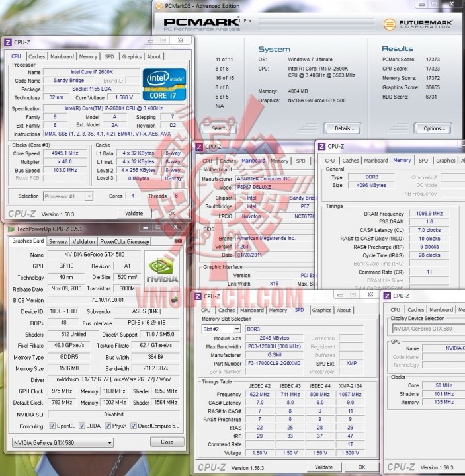Screen dimensions: 465x476
Task: Click Select... button in PCMark05
Action: pos(219,128)
